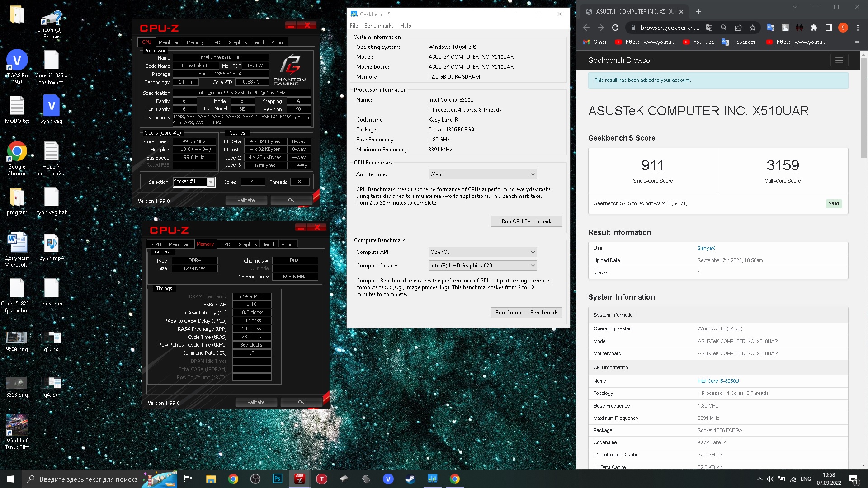Expand the bookmarks bar overflow chevron
868x488 pixels.
tap(857, 42)
